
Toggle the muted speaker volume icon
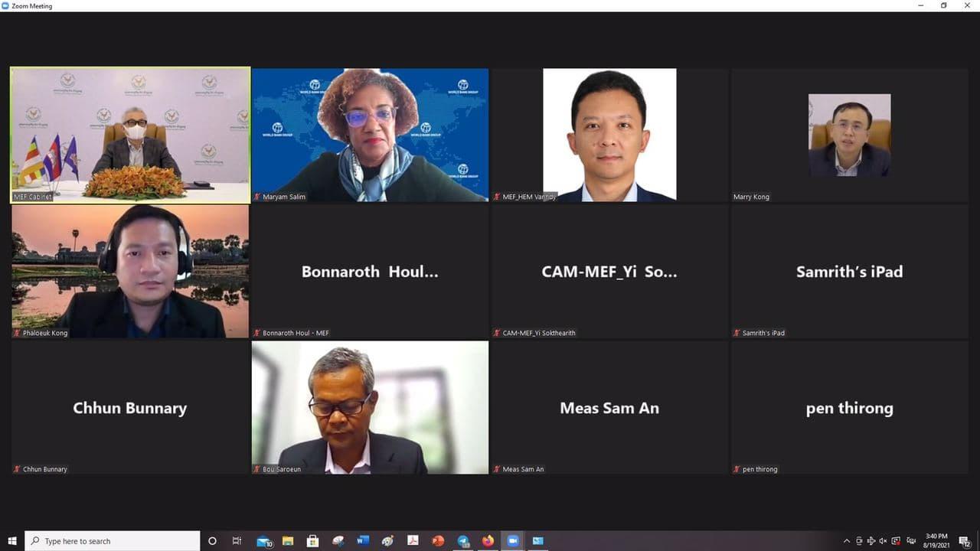(883, 541)
